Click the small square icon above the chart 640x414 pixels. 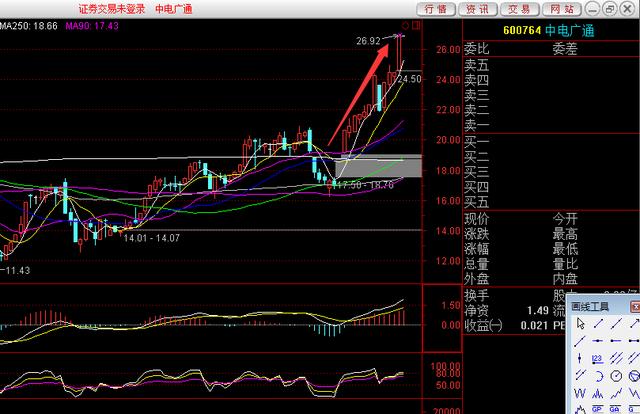pos(416,26)
